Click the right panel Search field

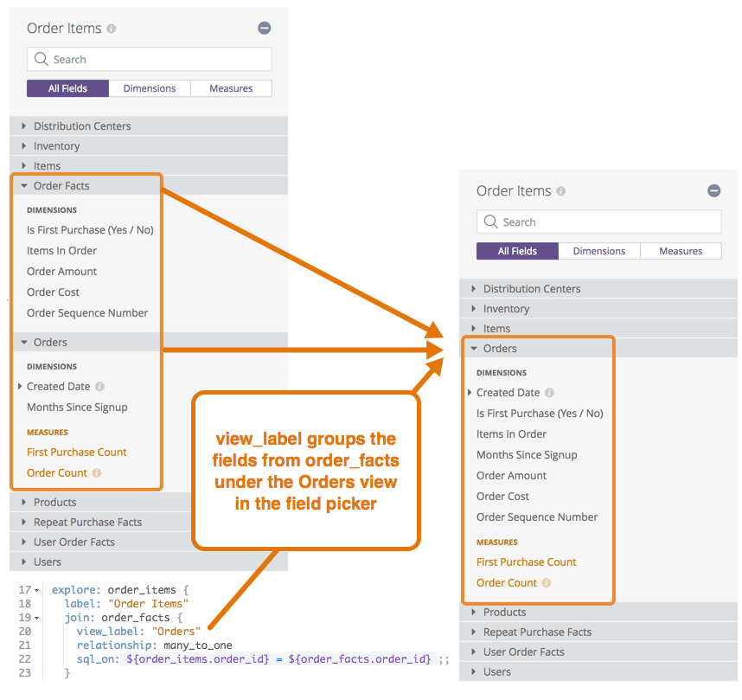(599, 222)
